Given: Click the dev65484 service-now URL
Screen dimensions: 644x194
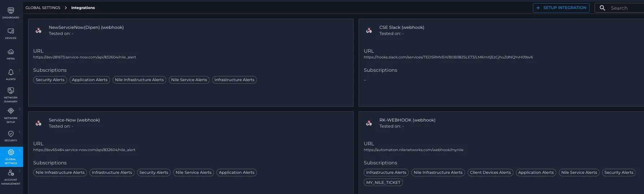Looking at the screenshot, I should (x=84, y=150).
